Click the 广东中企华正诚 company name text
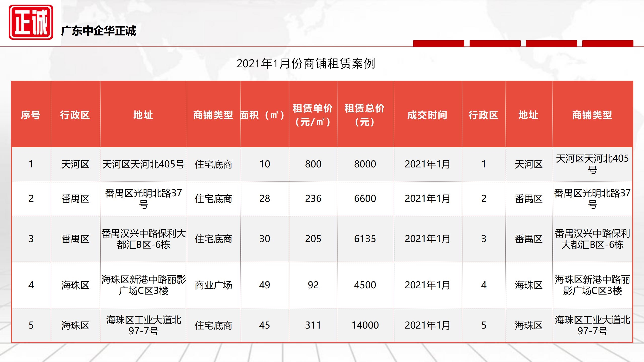This screenshot has height=362, width=644. tap(98, 31)
